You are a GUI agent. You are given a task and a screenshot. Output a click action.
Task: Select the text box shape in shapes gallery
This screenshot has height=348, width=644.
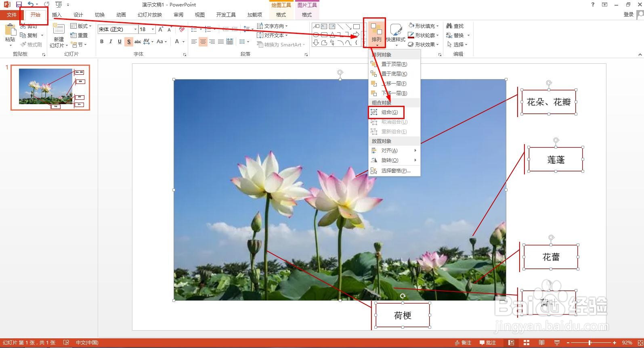(x=324, y=27)
